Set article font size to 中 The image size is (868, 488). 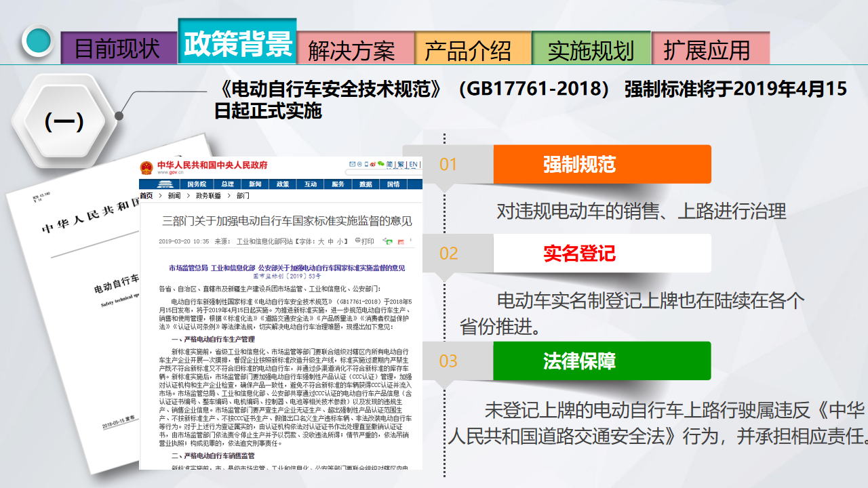[331, 241]
